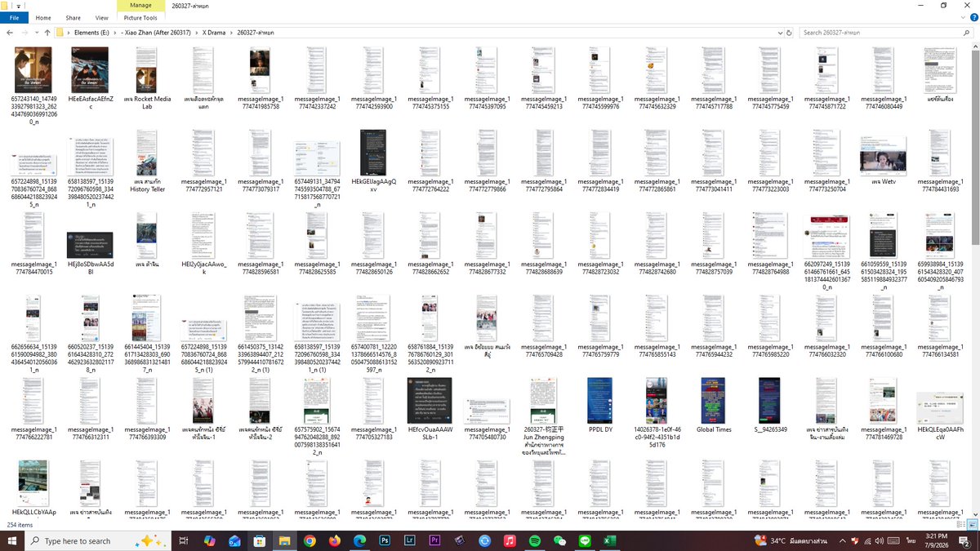The width and height of the screenshot is (980, 551).
Task: Go up one folder level with Up arrow
Action: pos(47,33)
